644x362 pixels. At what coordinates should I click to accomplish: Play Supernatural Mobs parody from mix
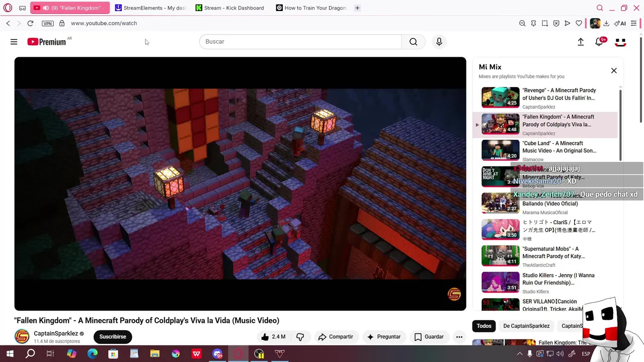click(545, 256)
